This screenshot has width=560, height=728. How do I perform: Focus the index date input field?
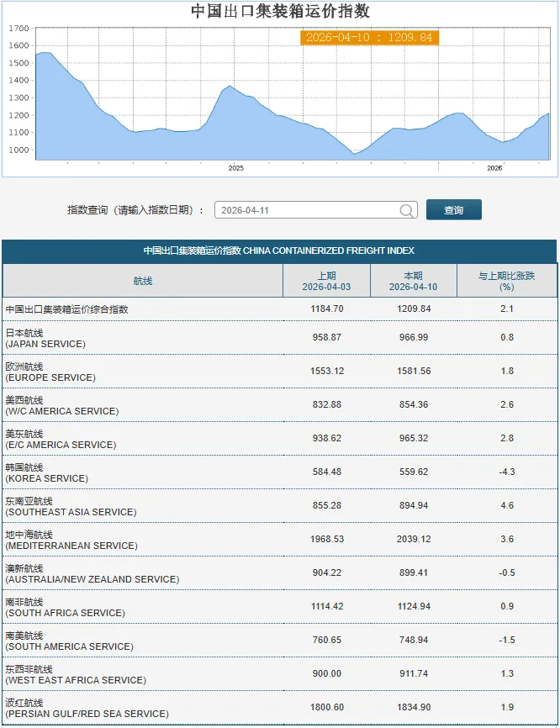(x=306, y=211)
